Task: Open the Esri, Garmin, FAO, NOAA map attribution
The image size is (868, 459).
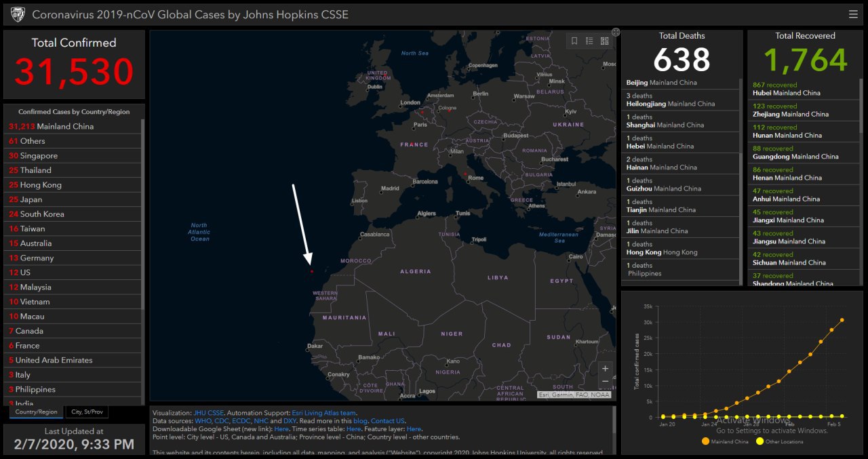Action: point(574,395)
